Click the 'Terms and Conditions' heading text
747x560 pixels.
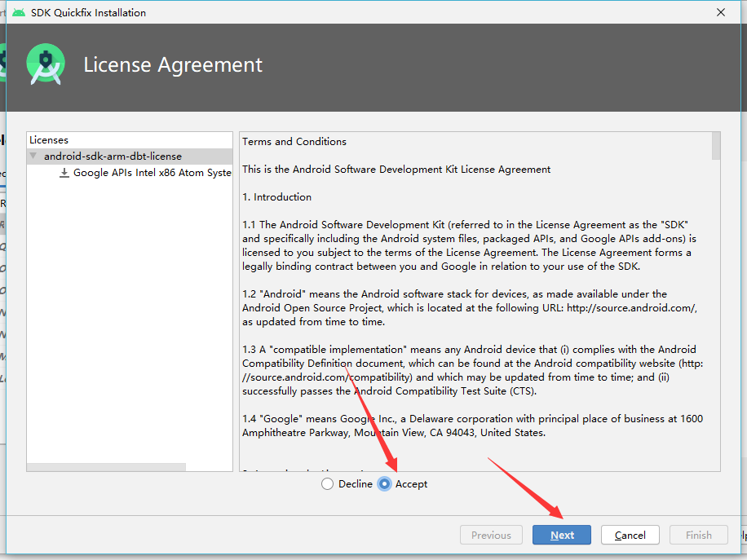point(294,142)
